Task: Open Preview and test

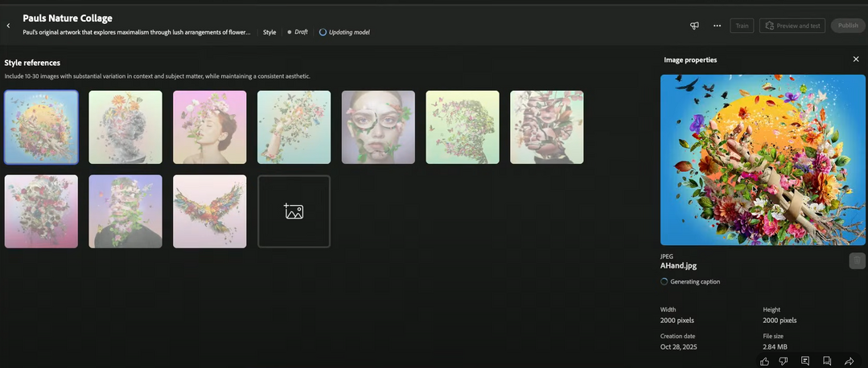Action: pos(792,26)
